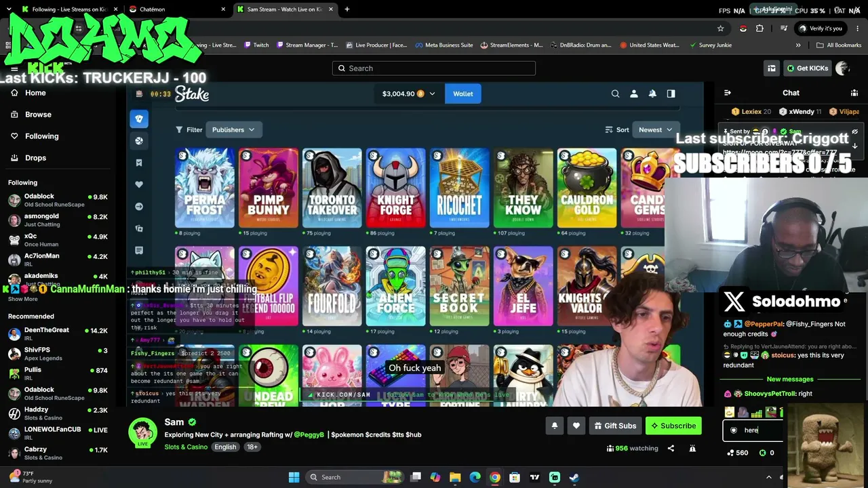Click the Kick Browse nav icon

(x=14, y=115)
